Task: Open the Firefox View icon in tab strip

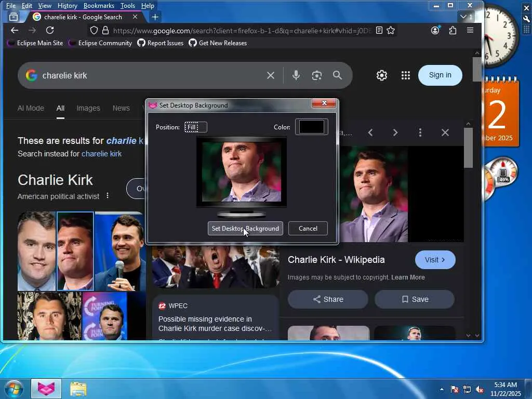Action: tap(14, 17)
